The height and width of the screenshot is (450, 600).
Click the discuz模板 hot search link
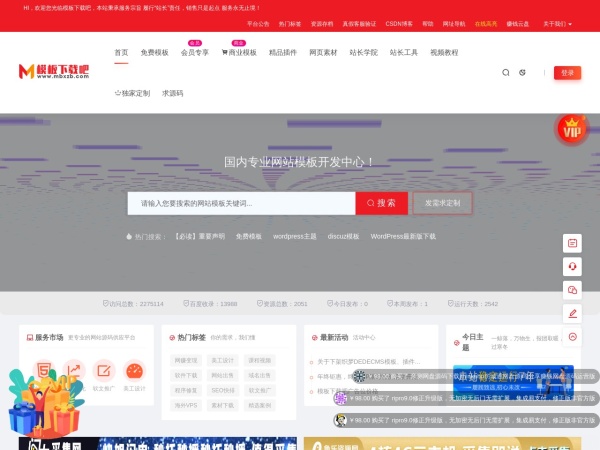343,236
